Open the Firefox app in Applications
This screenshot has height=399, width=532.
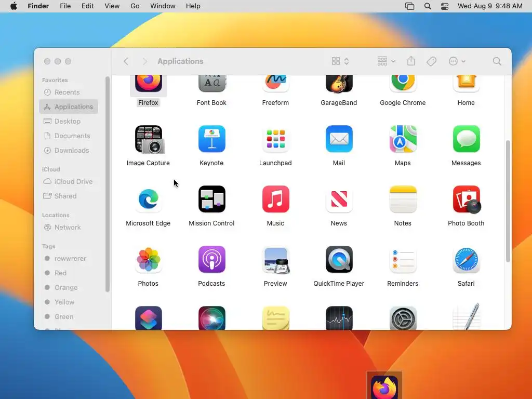[148, 84]
